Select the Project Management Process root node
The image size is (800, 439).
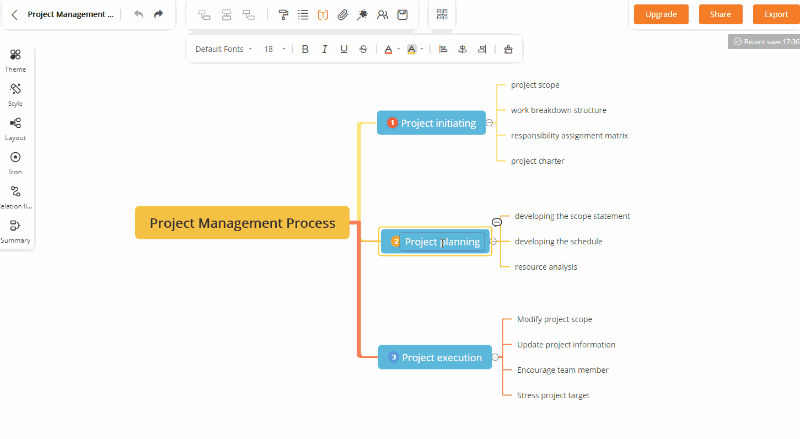(242, 223)
